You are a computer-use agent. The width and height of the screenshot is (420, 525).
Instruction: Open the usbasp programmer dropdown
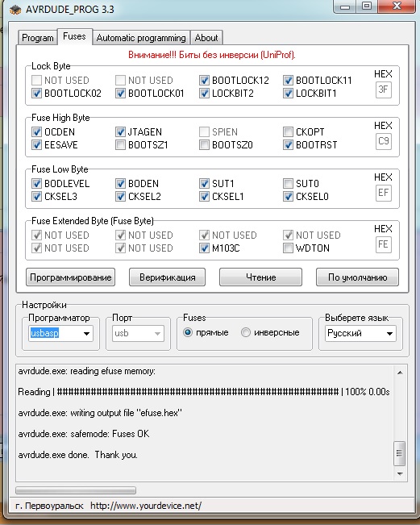pyautogui.click(x=60, y=334)
